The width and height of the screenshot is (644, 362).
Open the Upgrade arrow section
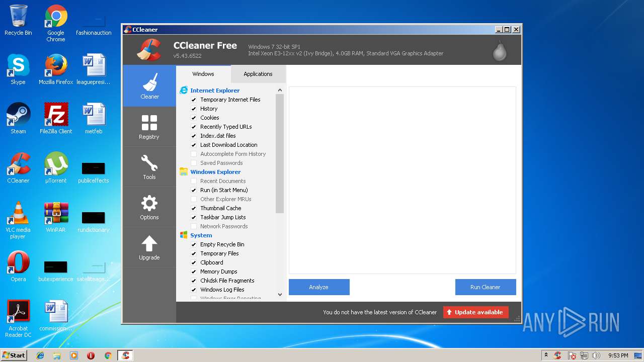149,247
